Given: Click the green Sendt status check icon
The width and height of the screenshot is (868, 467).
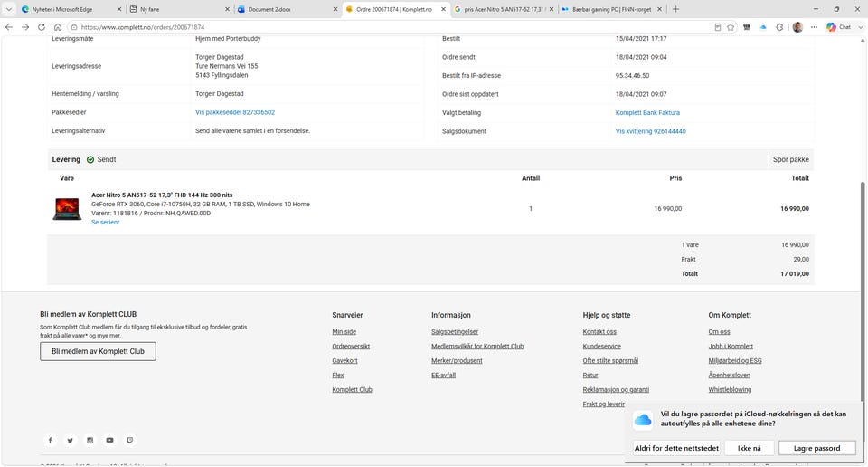Looking at the screenshot, I should coord(90,159).
